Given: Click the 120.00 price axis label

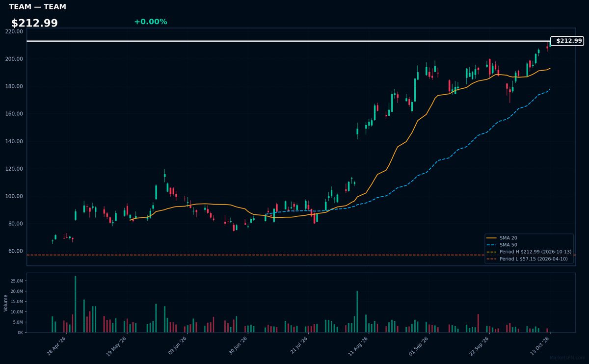Looking at the screenshot, I should [14, 169].
